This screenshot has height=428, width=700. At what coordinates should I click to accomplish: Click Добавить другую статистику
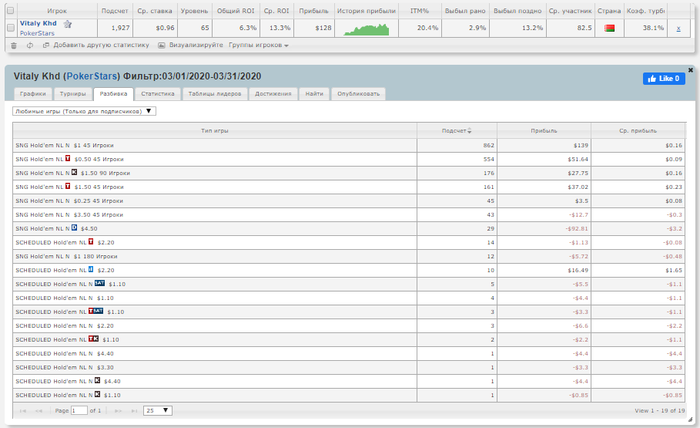point(101,45)
